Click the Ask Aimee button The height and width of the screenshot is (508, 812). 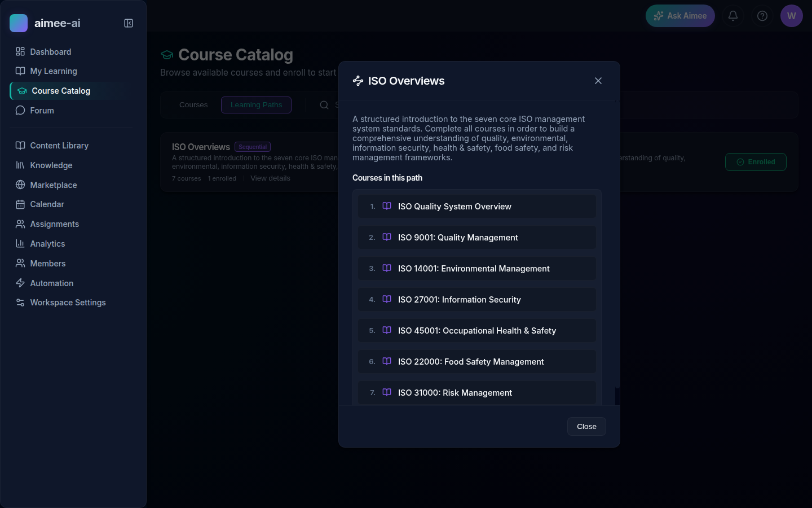click(680, 16)
